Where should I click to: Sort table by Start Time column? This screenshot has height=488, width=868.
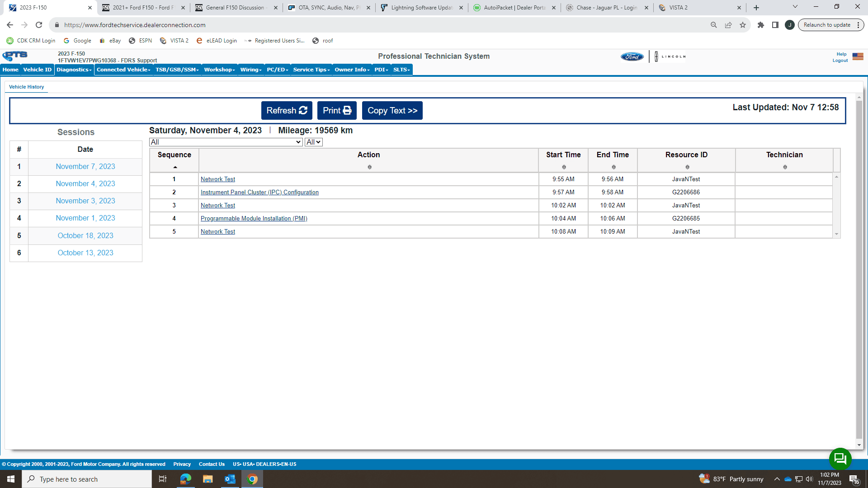tap(563, 167)
